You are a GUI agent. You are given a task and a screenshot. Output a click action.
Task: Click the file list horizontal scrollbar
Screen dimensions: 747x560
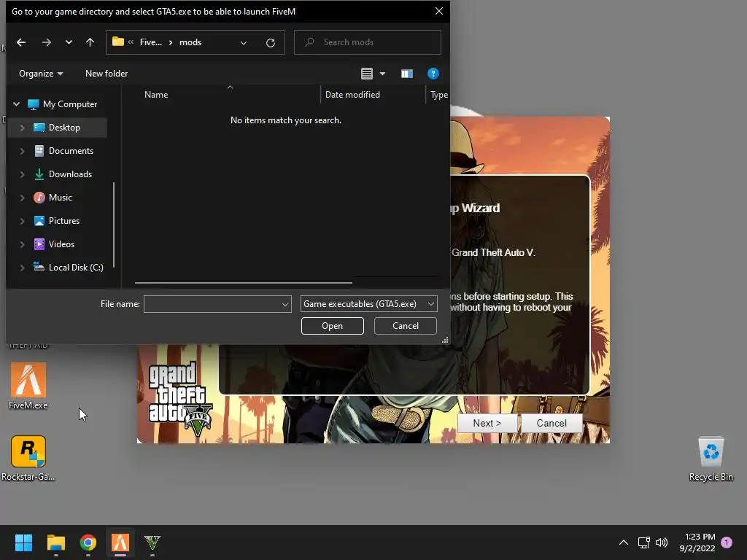pyautogui.click(x=244, y=283)
